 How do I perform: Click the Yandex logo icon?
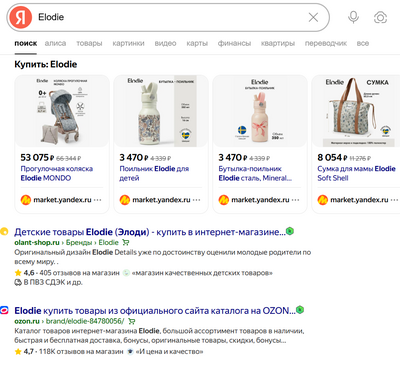[x=21, y=17]
